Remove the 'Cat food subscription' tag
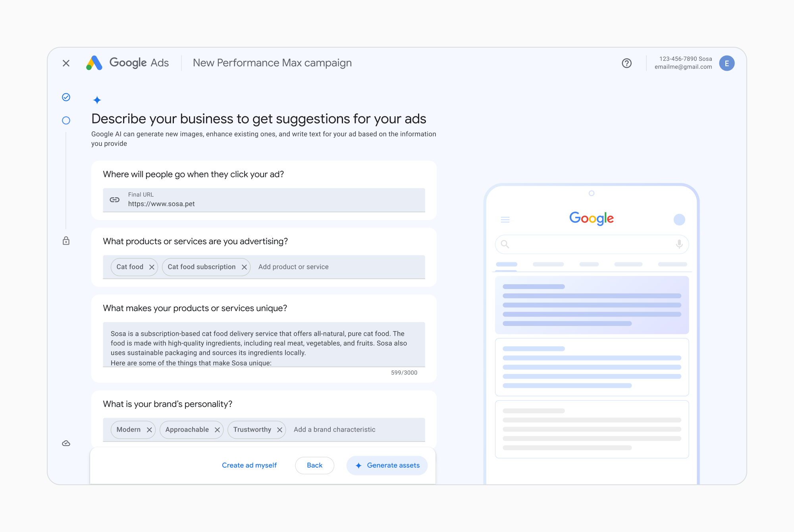 point(244,266)
